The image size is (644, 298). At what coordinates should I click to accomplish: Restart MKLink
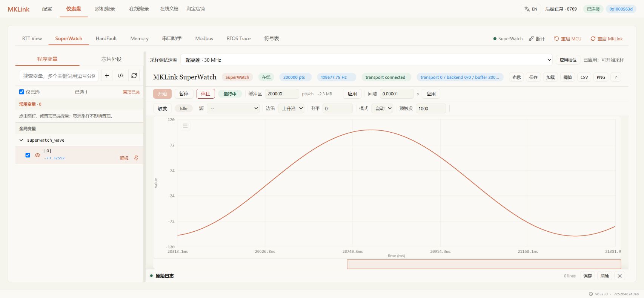coord(606,39)
